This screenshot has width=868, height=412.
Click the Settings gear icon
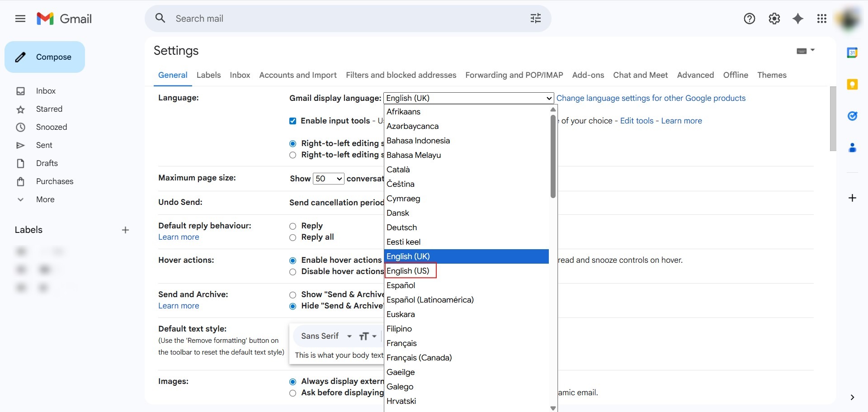pyautogui.click(x=774, y=19)
